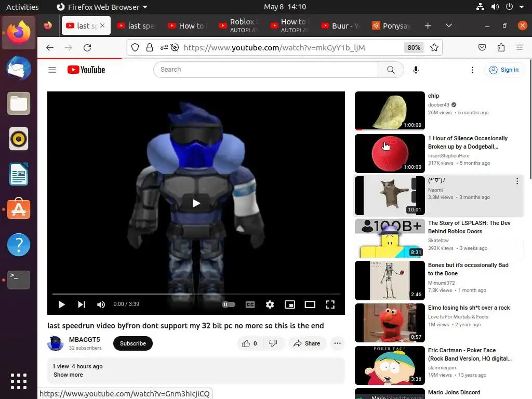
Task: Click the search magnifier button
Action: pos(391,70)
